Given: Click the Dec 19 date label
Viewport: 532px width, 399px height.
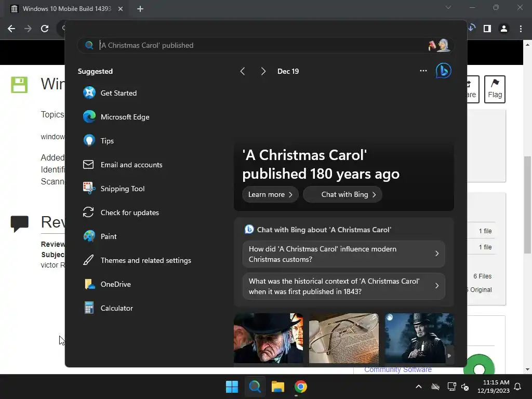Looking at the screenshot, I should (288, 71).
